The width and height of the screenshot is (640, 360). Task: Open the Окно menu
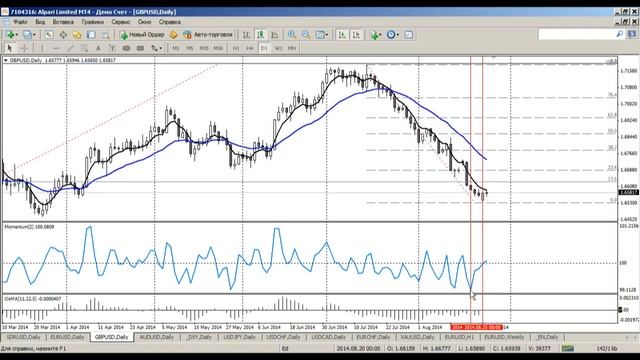tap(144, 22)
